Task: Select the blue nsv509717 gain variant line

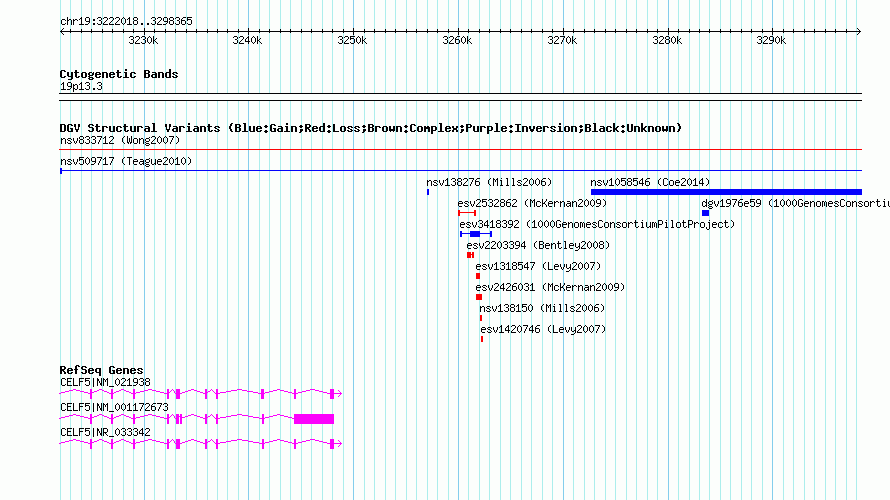Action: [460, 170]
